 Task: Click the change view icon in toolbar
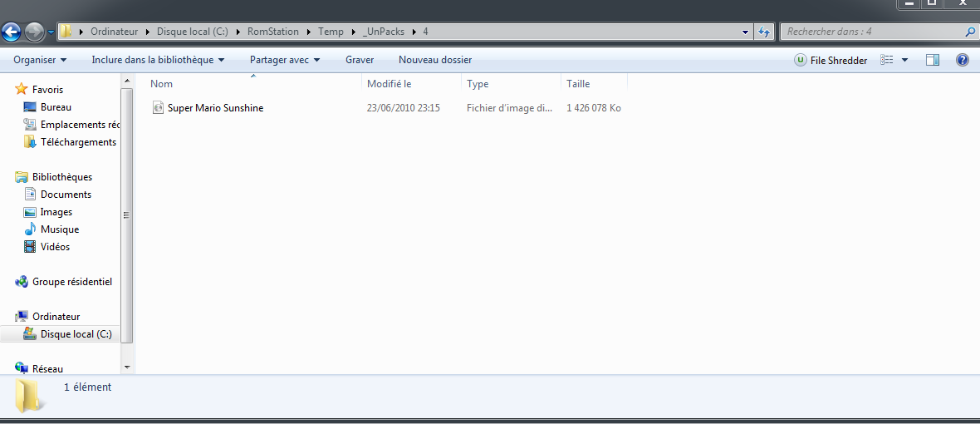pos(887,60)
